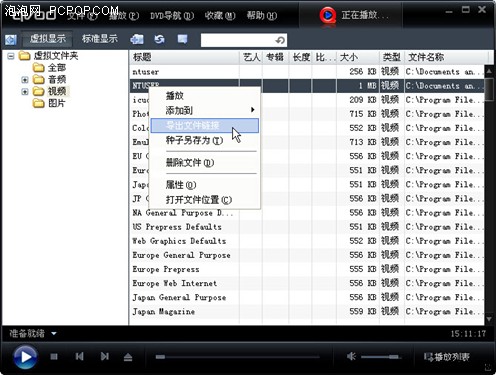
Task: Expand the 视频 folder node
Action: coord(25,91)
